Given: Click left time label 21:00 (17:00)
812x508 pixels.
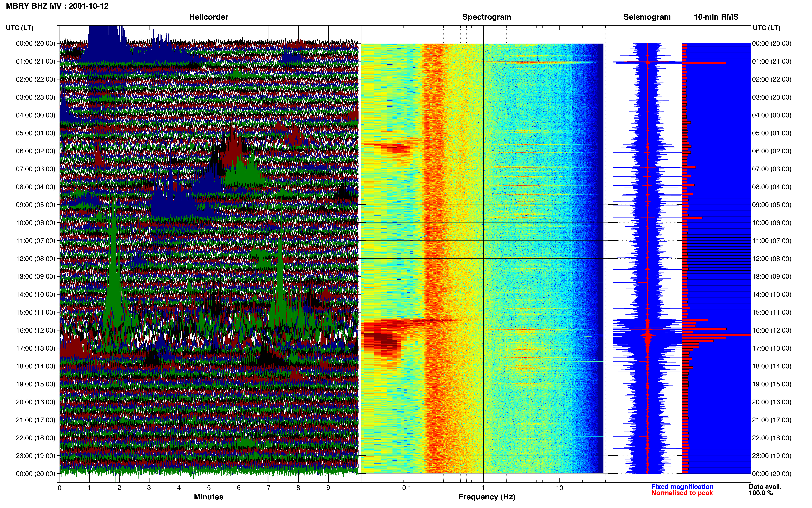Looking at the screenshot, I should [x=35, y=420].
